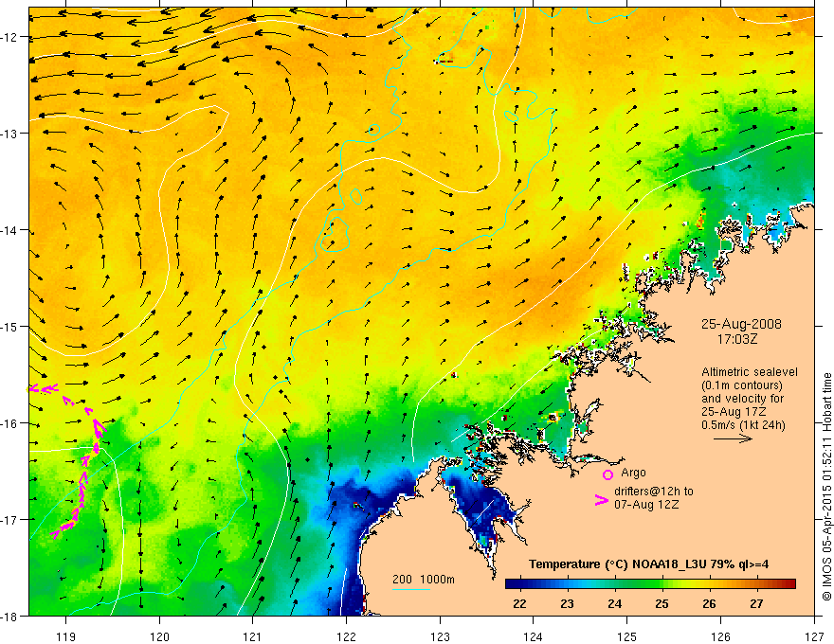This screenshot has width=834, height=644.
Task: Click the 127 longitude axis label
Action: [814, 636]
